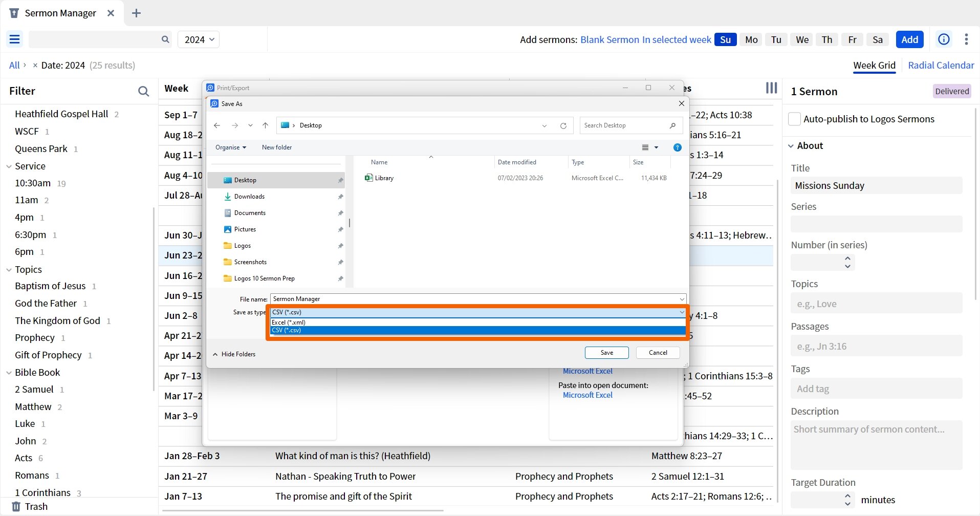
Task: Click the In selected week link
Action: point(677,39)
